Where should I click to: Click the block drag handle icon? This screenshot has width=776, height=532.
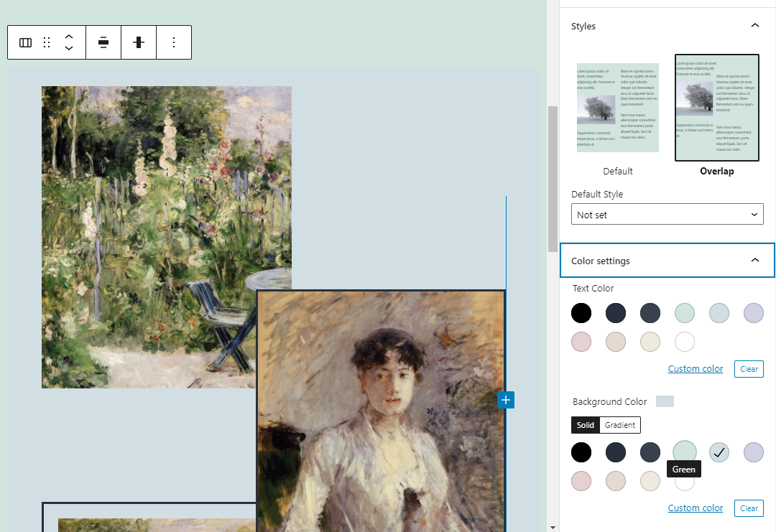tap(47, 42)
